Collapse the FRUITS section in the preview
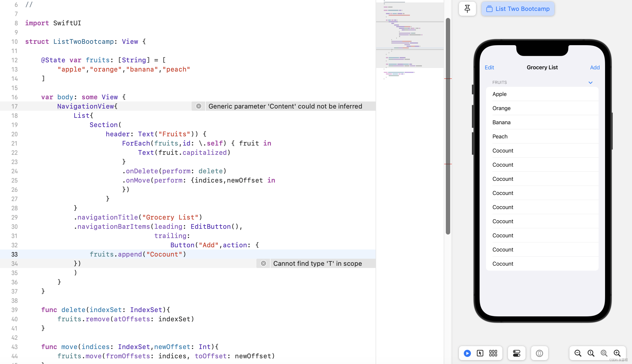632x364 pixels. coord(590,82)
